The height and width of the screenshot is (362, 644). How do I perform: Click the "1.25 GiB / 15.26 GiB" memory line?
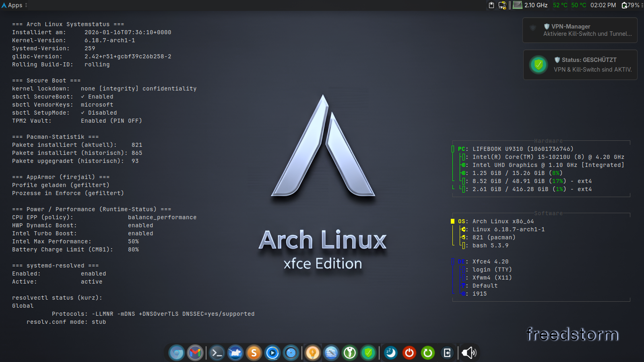pyautogui.click(x=512, y=173)
